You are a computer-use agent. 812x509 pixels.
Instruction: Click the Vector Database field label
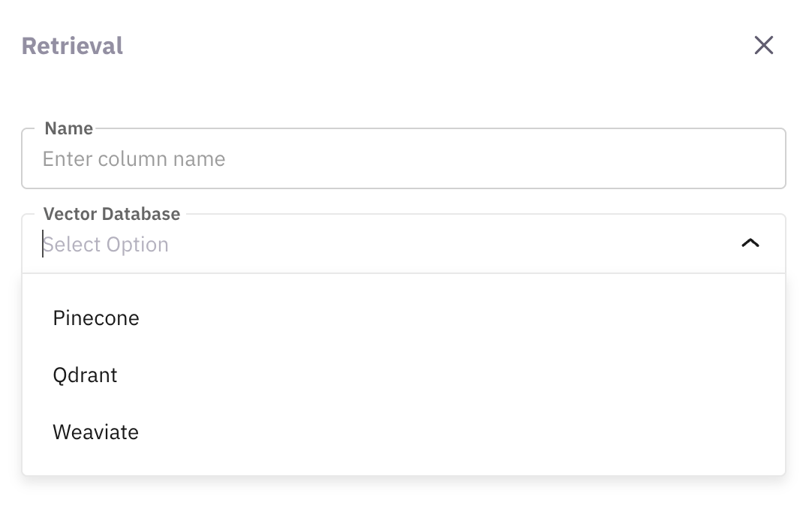tap(112, 214)
